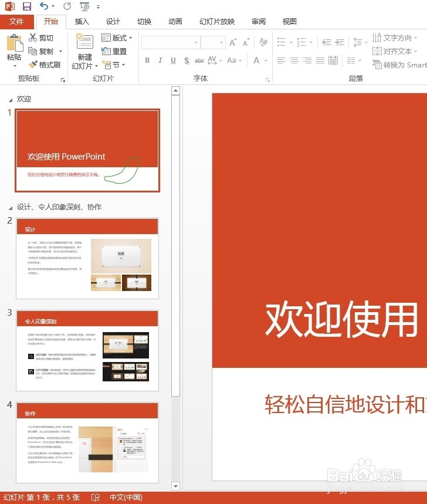
Task: Switch to the Design (设计) tab
Action: pyautogui.click(x=113, y=22)
